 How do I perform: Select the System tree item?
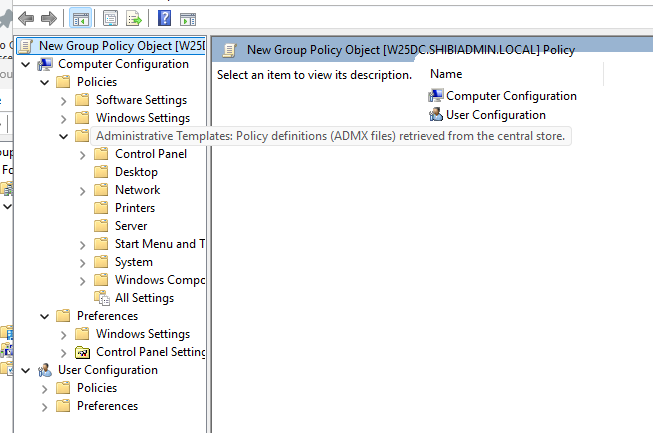coord(134,262)
